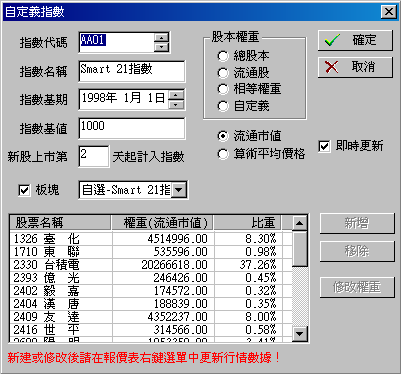401x374 pixels.
Task: Select the 算術平均價格 radio button
Action: click(223, 154)
